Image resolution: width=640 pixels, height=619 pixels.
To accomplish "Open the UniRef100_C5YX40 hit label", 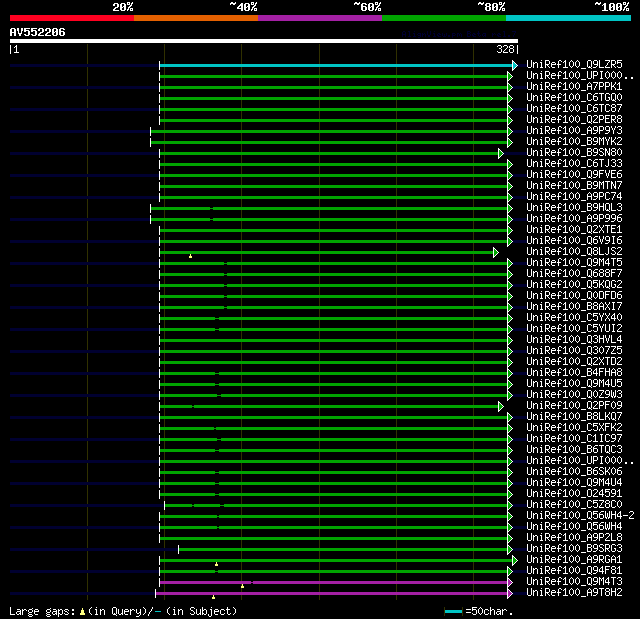I will click(x=574, y=317).
